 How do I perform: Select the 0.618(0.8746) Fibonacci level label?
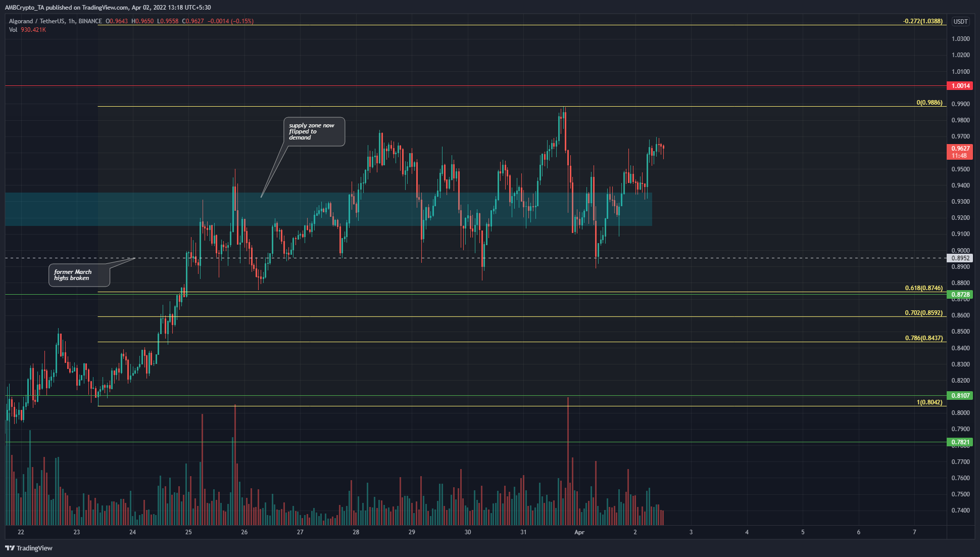point(923,288)
